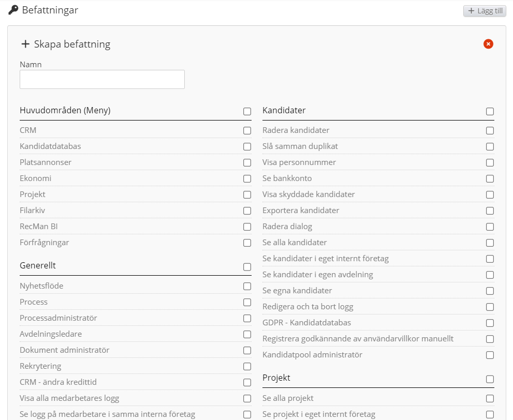This screenshot has height=420, width=513.
Task: Select all Projekt section permissions
Action: (490, 379)
